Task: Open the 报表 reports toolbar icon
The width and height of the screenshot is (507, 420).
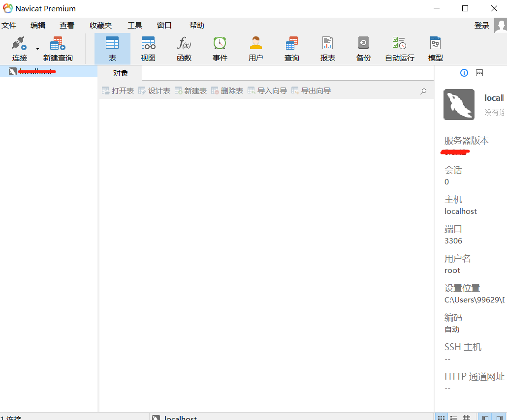Action: pos(327,49)
